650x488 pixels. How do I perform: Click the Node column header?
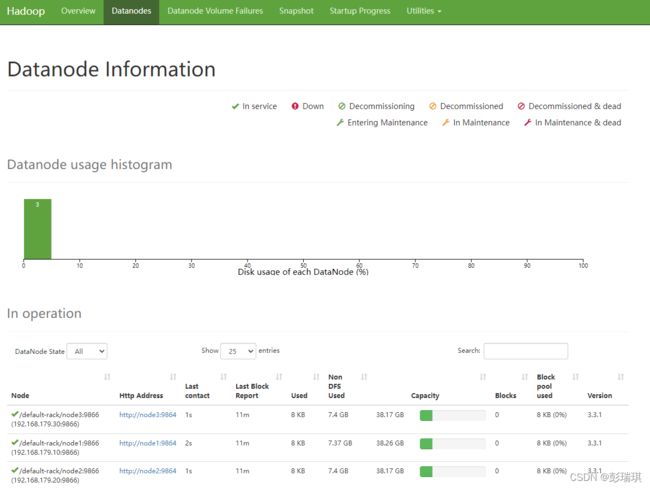[x=20, y=396]
